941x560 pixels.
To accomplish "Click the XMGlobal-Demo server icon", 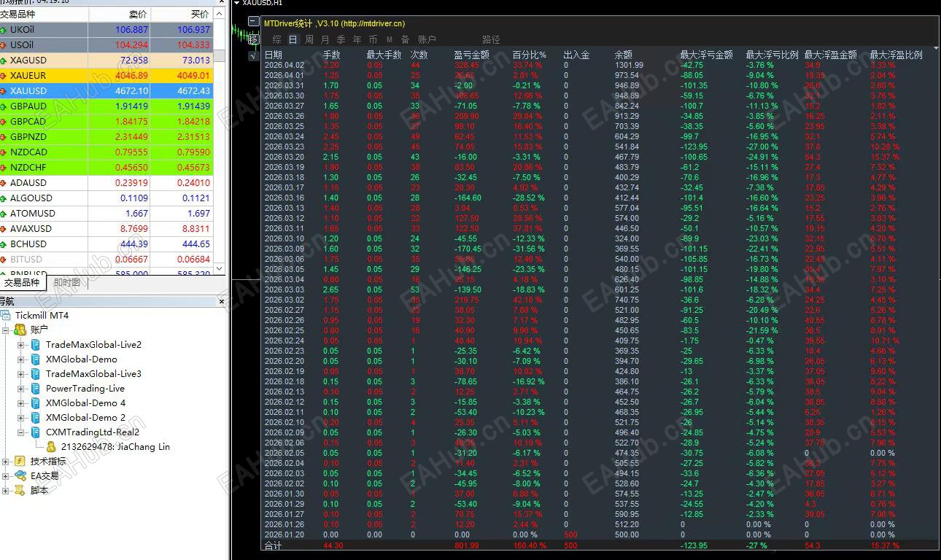I will tap(35, 359).
